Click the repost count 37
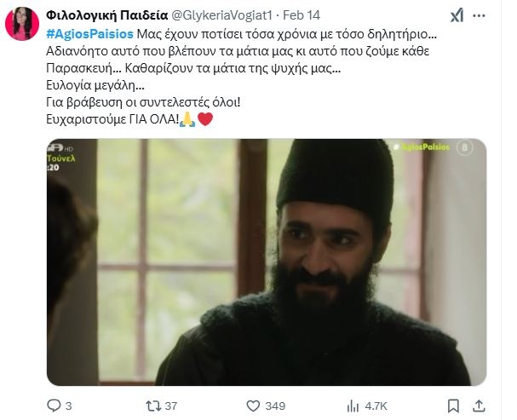Image resolution: width=517 pixels, height=420 pixels. 171,406
